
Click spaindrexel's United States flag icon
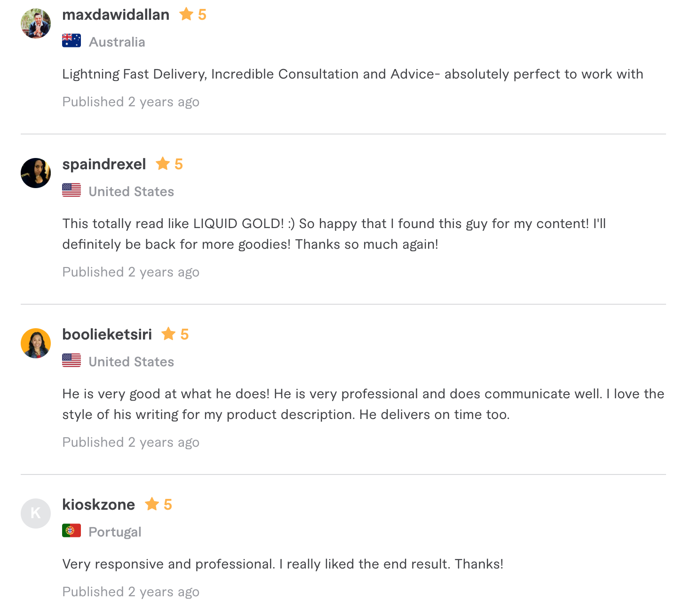point(71,190)
